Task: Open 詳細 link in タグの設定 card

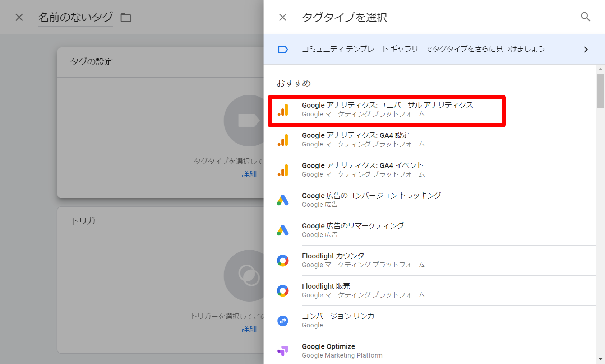Action: 249,174
